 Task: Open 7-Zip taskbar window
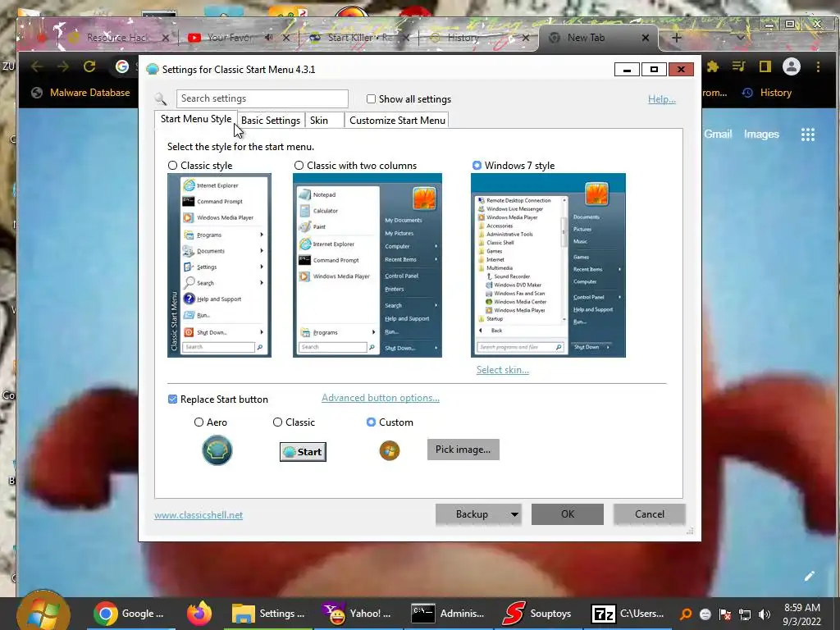click(628, 614)
